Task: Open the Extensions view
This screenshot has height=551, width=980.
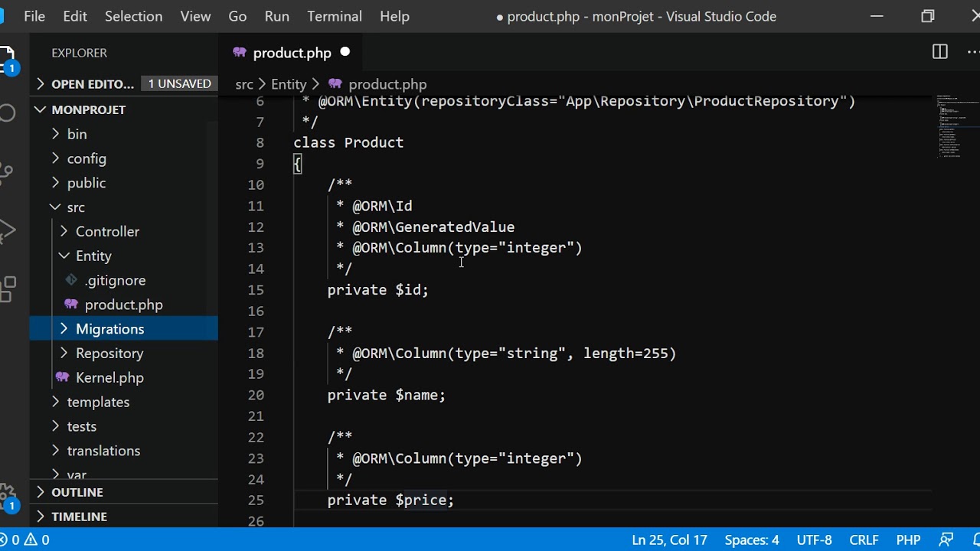Action: tap(7, 289)
